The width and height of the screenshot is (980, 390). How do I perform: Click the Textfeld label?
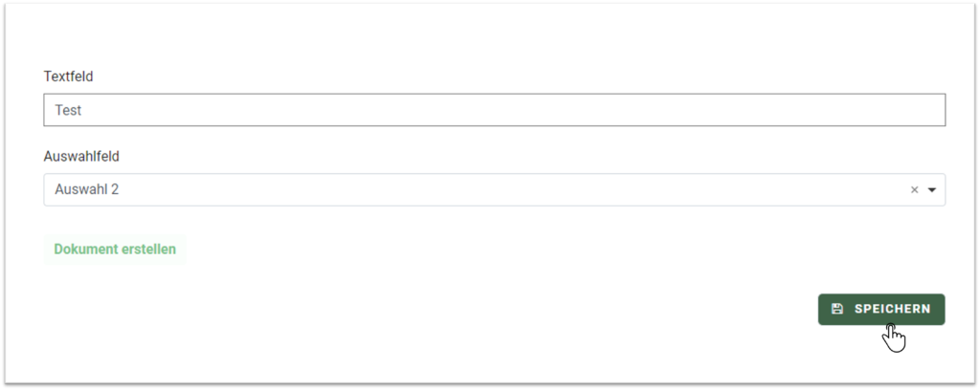pyautogui.click(x=68, y=76)
